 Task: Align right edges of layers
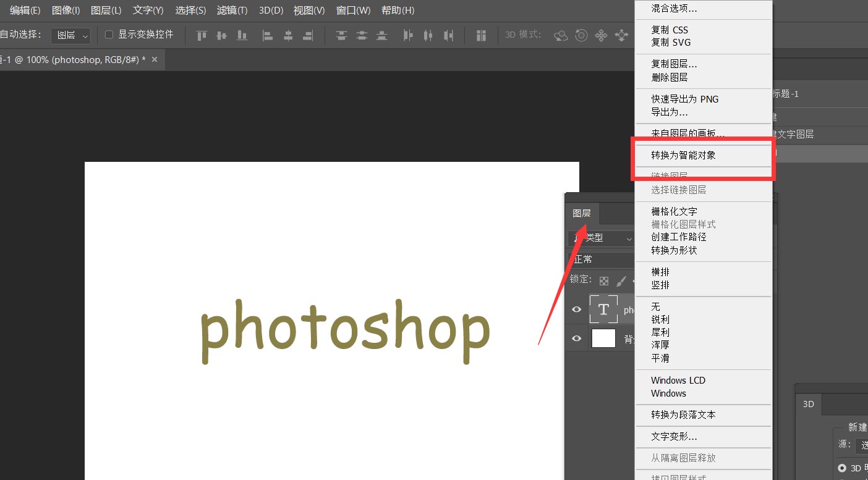[308, 36]
